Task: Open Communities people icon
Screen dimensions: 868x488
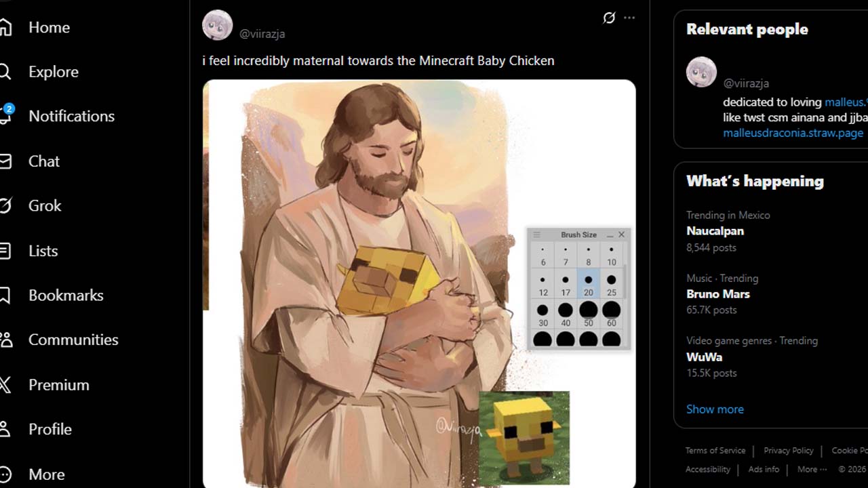Action: (5, 340)
